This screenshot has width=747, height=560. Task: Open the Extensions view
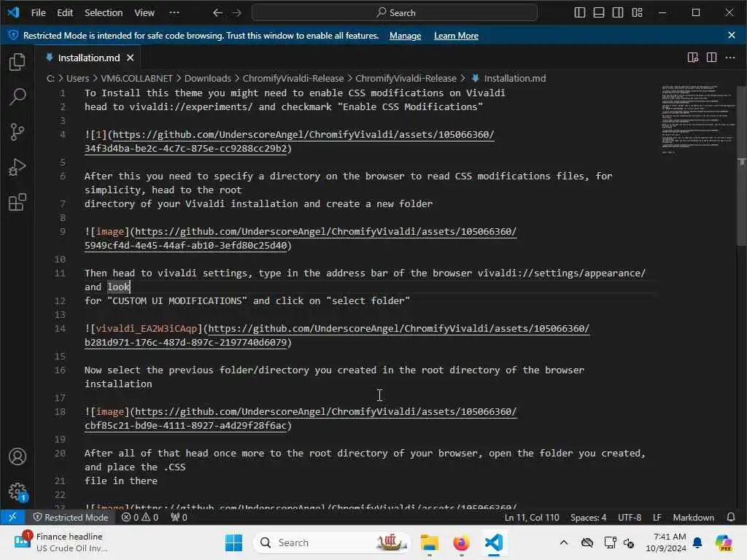click(18, 203)
